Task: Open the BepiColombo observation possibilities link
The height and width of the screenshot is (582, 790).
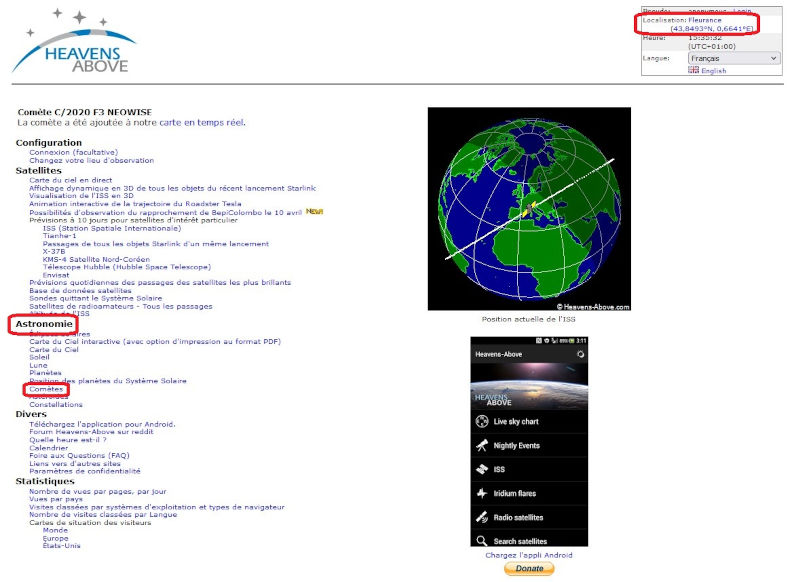Action: click(165, 212)
